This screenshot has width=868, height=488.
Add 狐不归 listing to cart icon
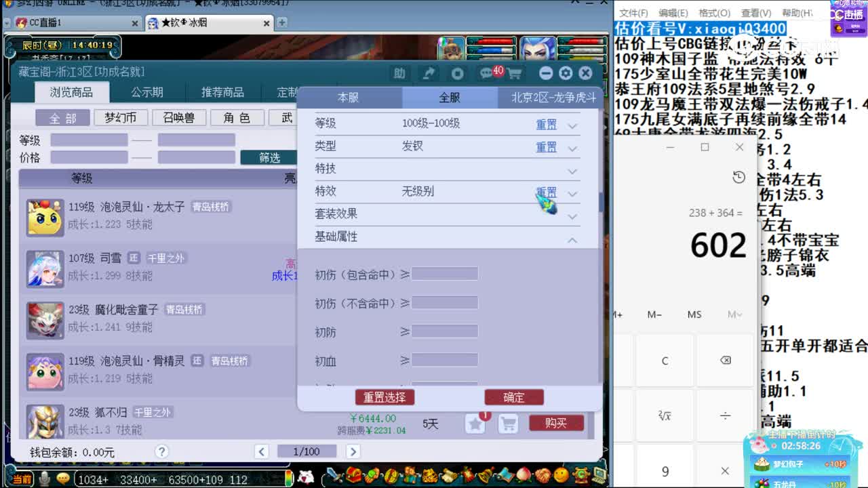(508, 424)
